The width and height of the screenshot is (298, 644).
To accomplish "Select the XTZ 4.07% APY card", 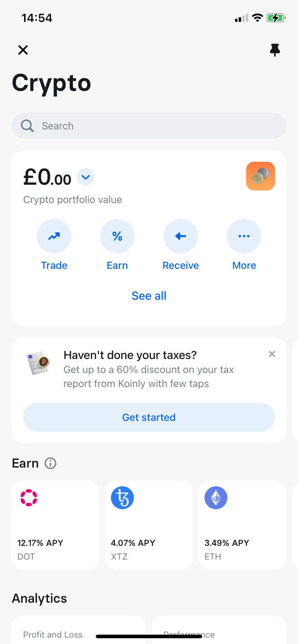I will (149, 525).
